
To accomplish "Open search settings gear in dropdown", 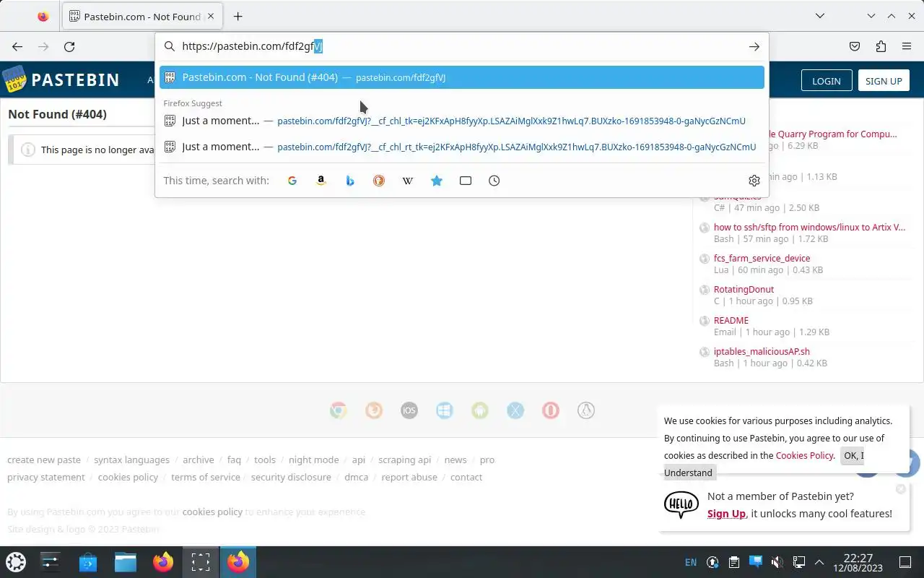I will tap(754, 181).
